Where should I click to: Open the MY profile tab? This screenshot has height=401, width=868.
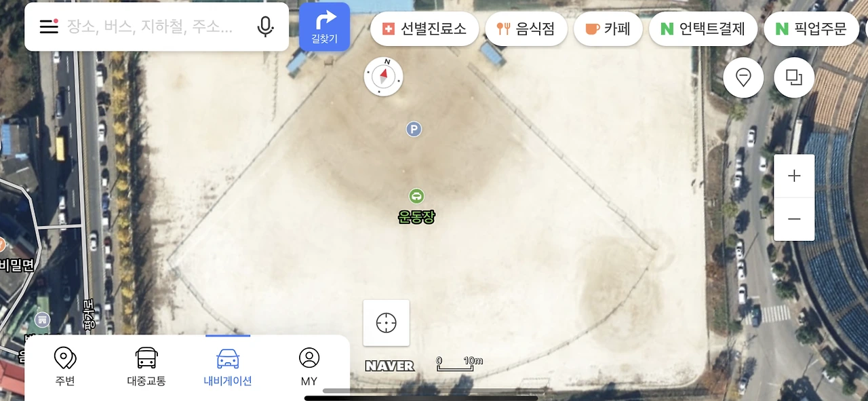click(x=309, y=366)
